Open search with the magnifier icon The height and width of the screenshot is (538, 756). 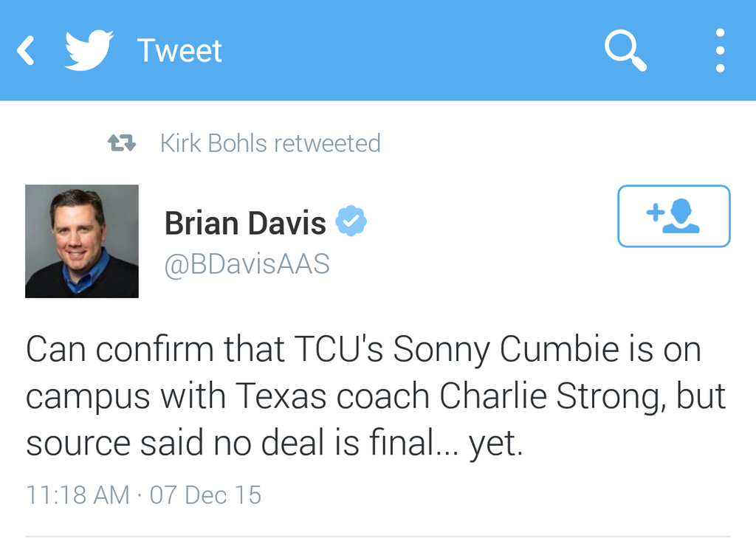click(x=625, y=51)
